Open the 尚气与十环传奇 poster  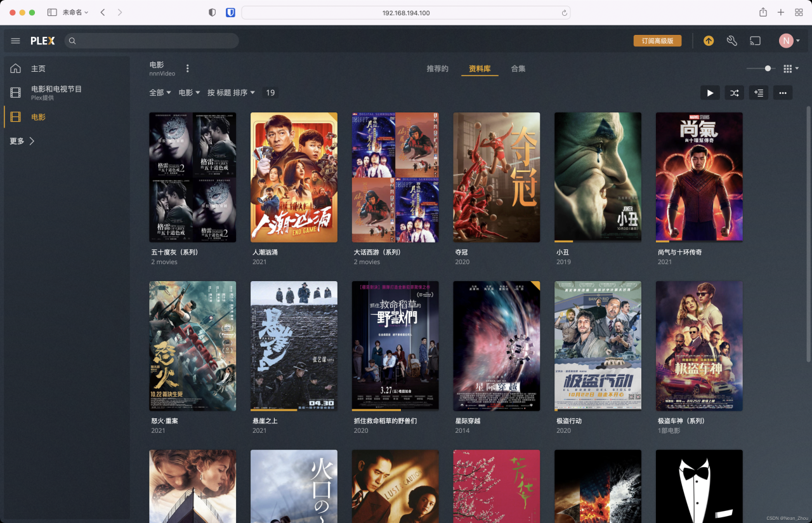point(699,177)
